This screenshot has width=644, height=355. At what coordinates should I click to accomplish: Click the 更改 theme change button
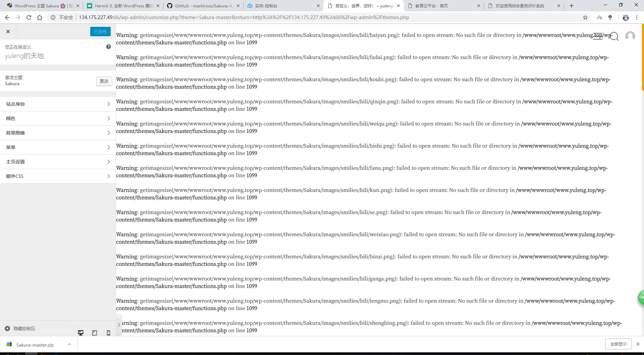coord(104,81)
